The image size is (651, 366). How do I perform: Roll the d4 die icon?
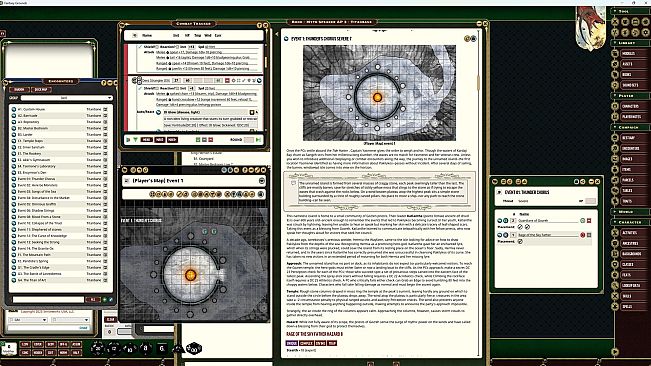coord(178,349)
